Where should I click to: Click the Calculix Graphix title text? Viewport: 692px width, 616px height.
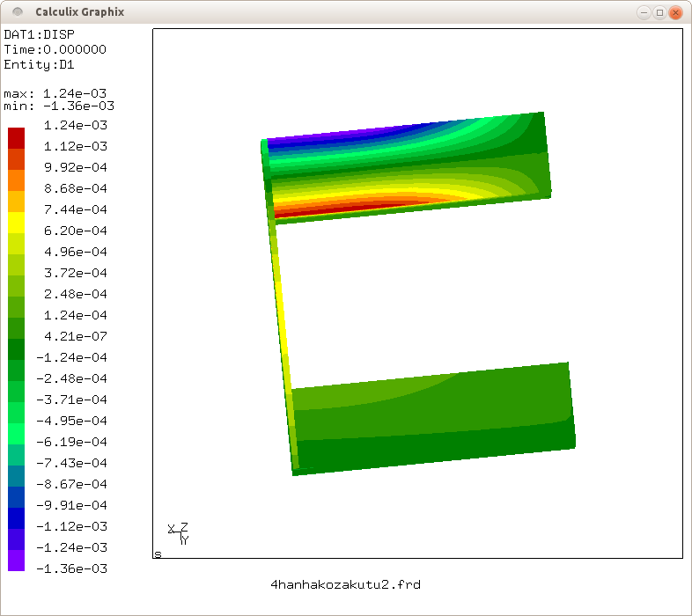pos(80,12)
